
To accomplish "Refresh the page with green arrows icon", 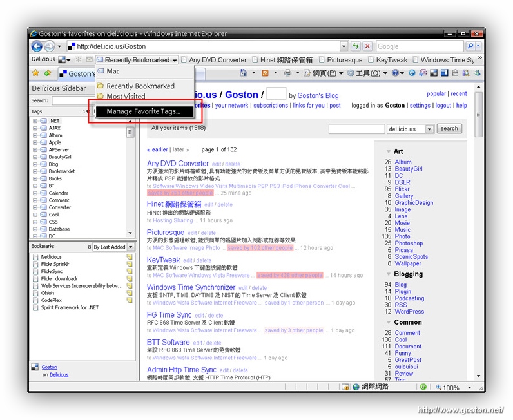I will pyautogui.click(x=355, y=46).
